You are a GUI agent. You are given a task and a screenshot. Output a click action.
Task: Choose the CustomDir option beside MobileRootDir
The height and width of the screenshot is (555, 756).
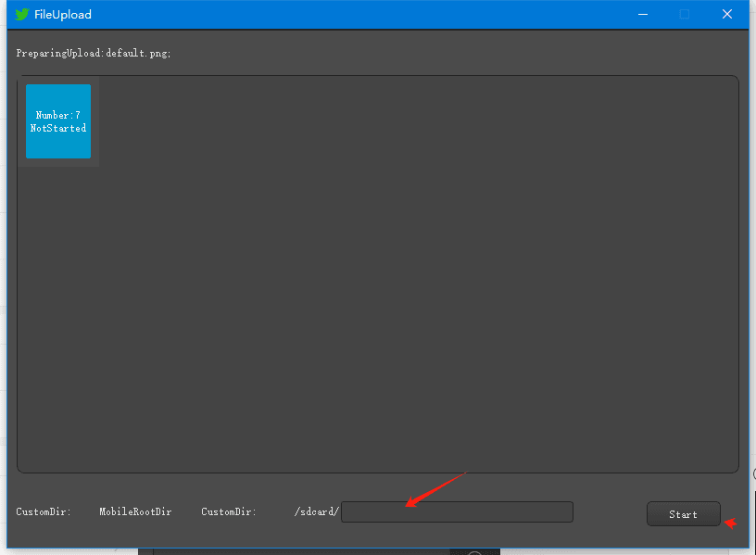coord(229,511)
